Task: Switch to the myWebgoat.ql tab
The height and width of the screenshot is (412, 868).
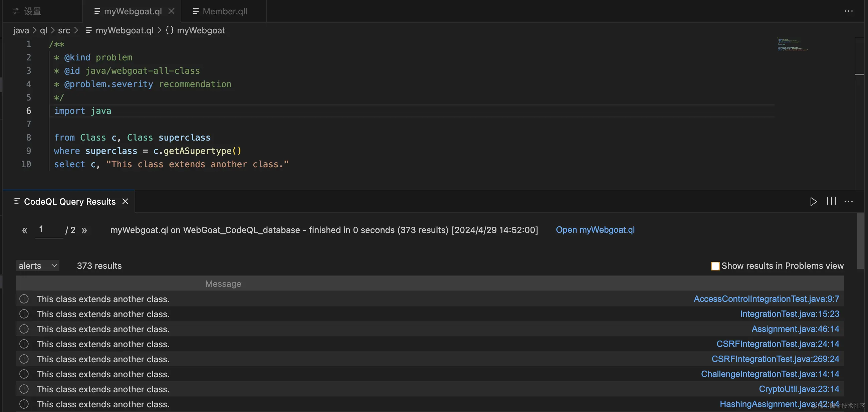Action: click(133, 11)
